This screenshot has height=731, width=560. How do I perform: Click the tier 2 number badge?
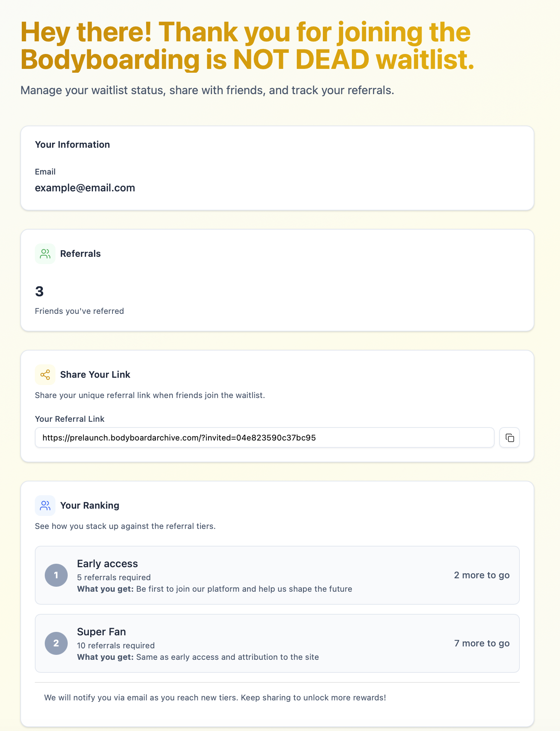56,643
